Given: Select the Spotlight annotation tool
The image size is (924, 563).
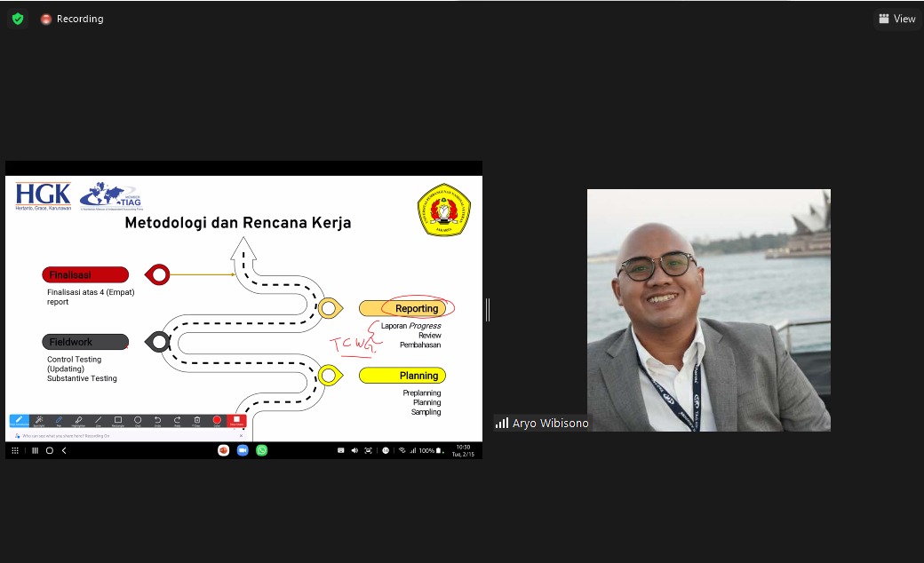Looking at the screenshot, I should (x=39, y=421).
